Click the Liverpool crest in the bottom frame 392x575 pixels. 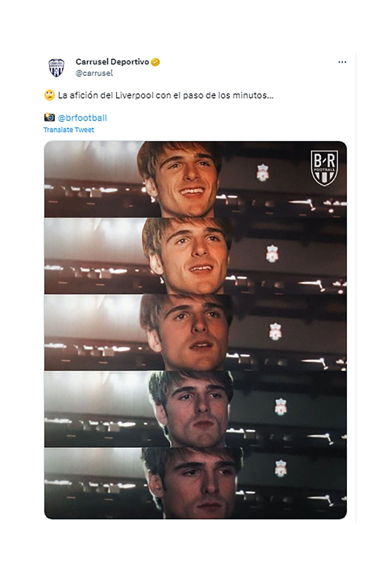(x=281, y=468)
